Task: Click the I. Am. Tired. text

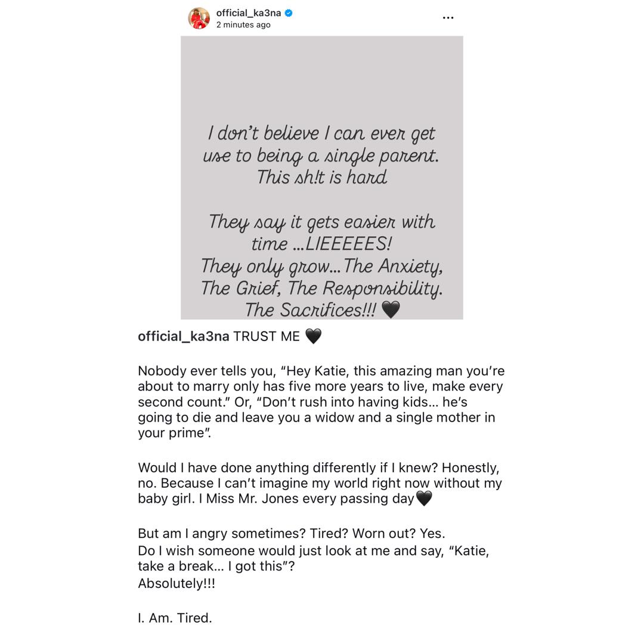Action: pyautogui.click(x=175, y=618)
